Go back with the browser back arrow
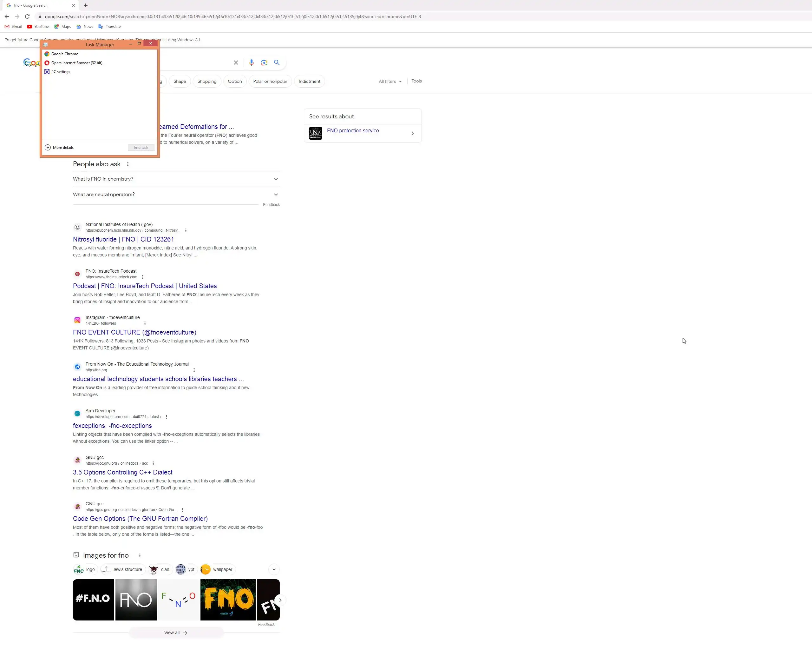Image resolution: width=812 pixels, height=650 pixels. click(7, 17)
